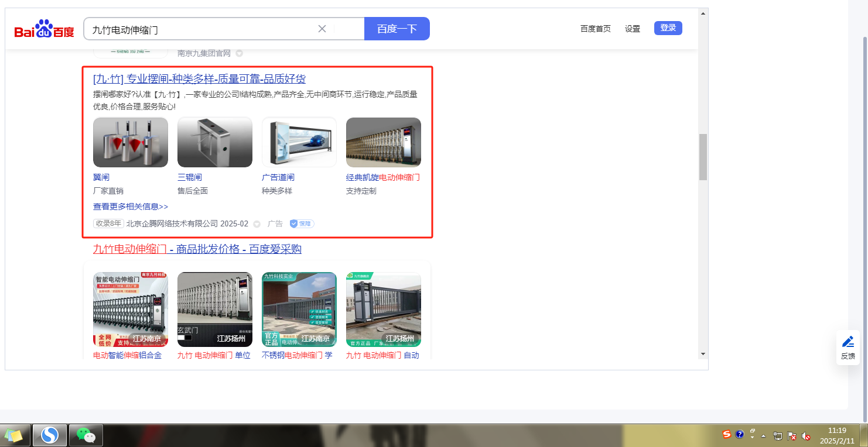Click the muted volume speaker icon
This screenshot has width=868, height=447.
(806, 436)
